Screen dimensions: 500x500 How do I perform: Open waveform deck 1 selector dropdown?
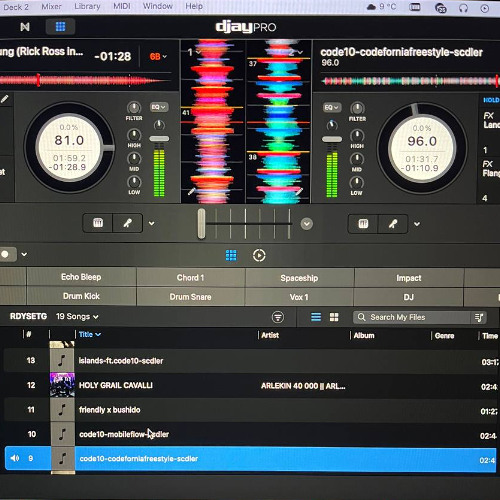pyautogui.click(x=194, y=52)
